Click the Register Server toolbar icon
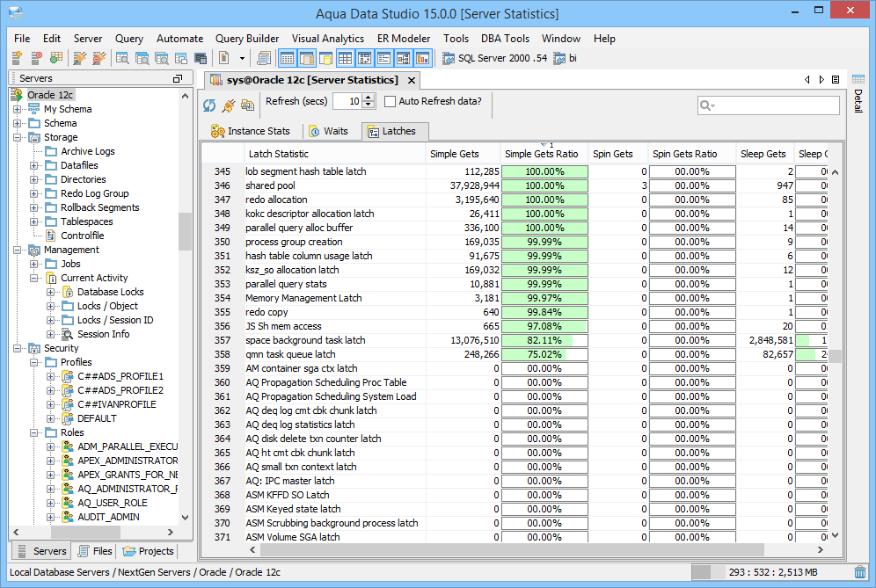 [17, 58]
